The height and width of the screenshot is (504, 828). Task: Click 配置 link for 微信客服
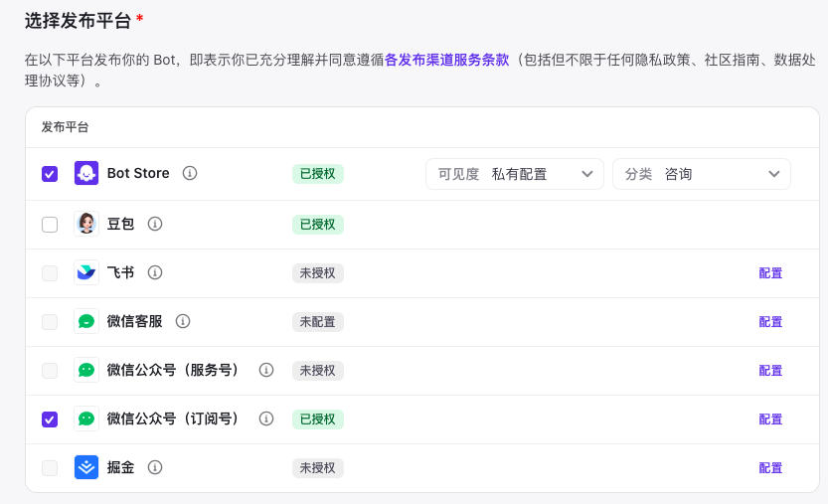770,322
